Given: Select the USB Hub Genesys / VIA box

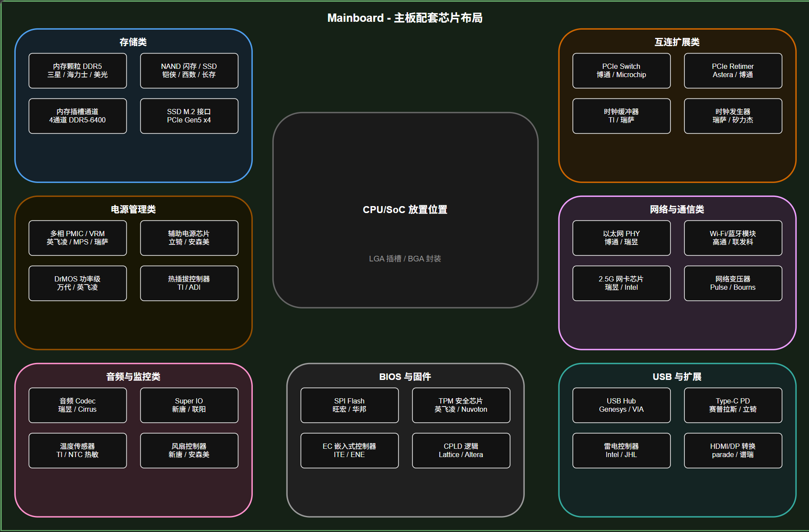Looking at the screenshot, I should [x=622, y=405].
